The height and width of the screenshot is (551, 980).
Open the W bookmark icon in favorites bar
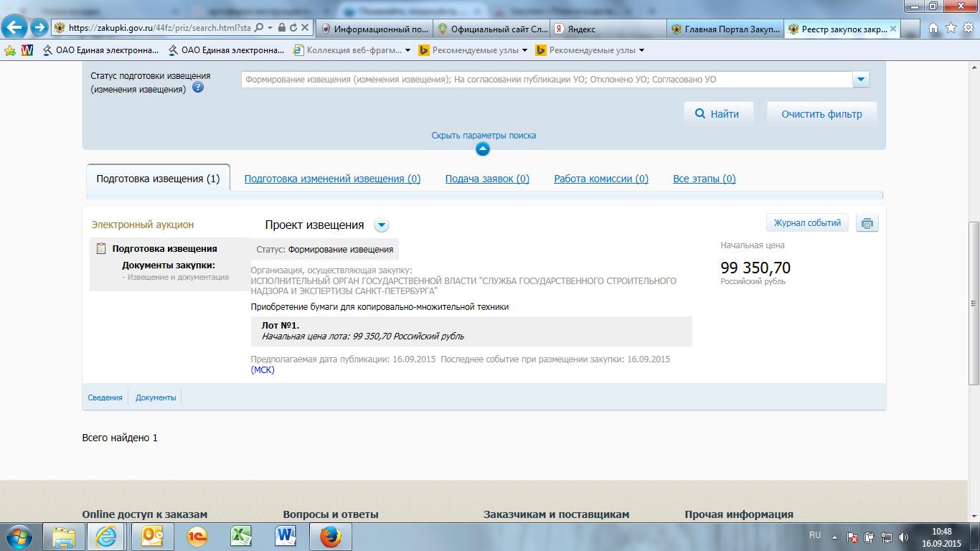[27, 50]
